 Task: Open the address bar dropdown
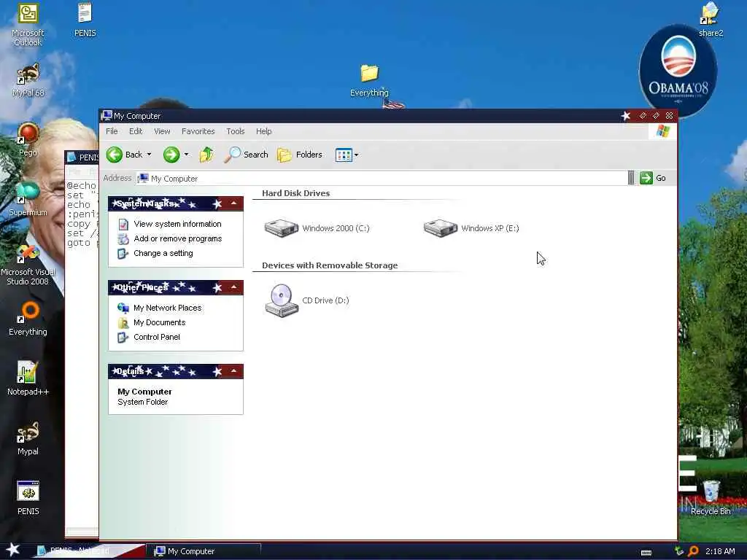click(x=631, y=178)
